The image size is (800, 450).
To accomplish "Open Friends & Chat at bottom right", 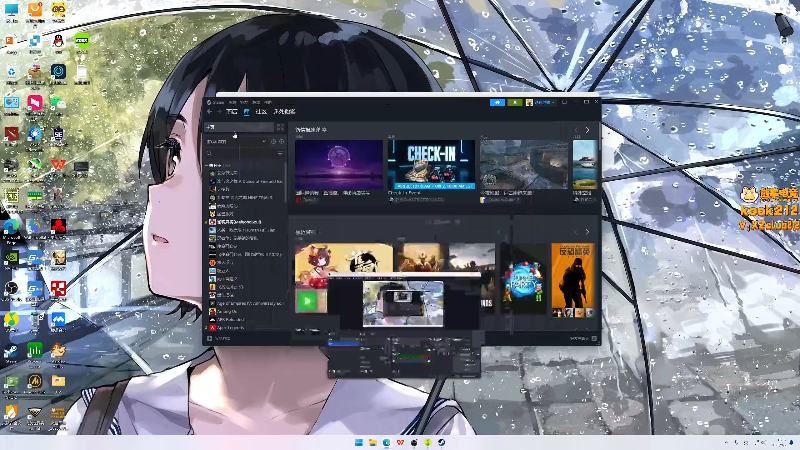I will point(583,338).
